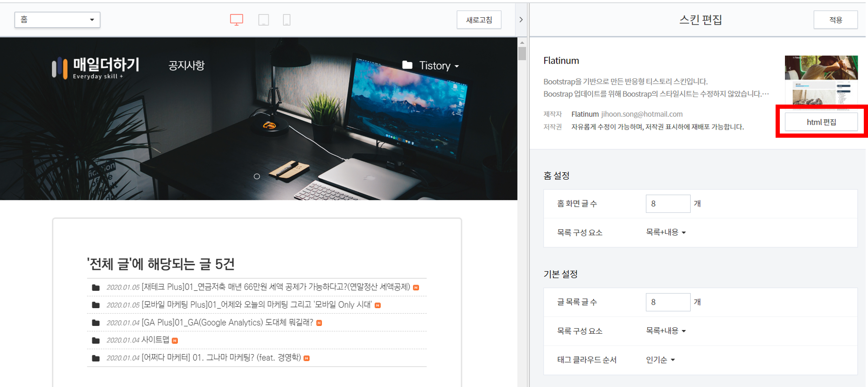This screenshot has width=868, height=387.
Task: Click the 새로고침 button
Action: pos(479,20)
